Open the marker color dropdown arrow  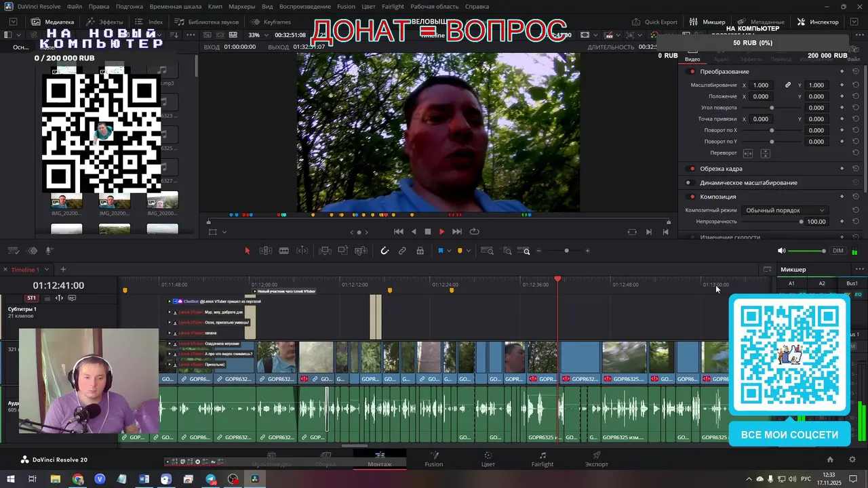click(x=469, y=251)
